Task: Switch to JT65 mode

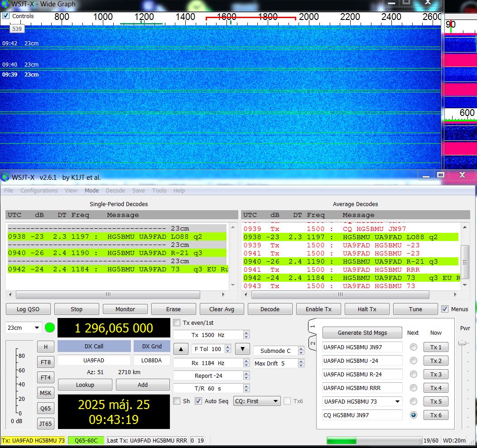Action: [x=46, y=424]
